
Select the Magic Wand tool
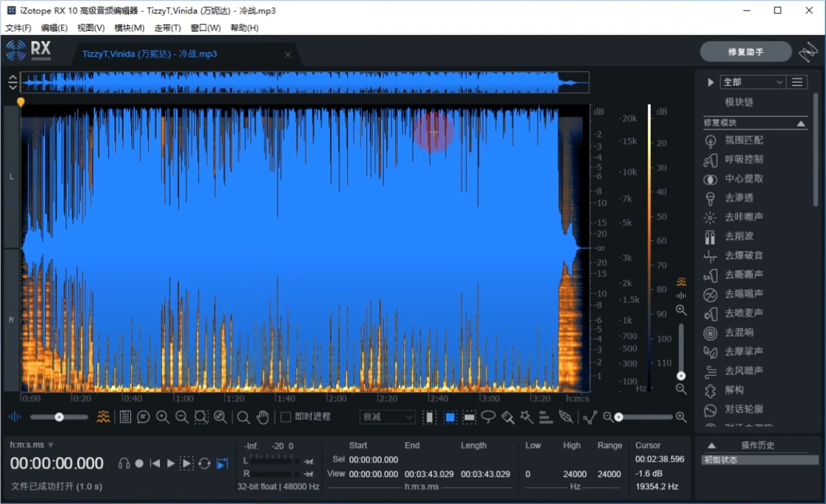click(527, 417)
